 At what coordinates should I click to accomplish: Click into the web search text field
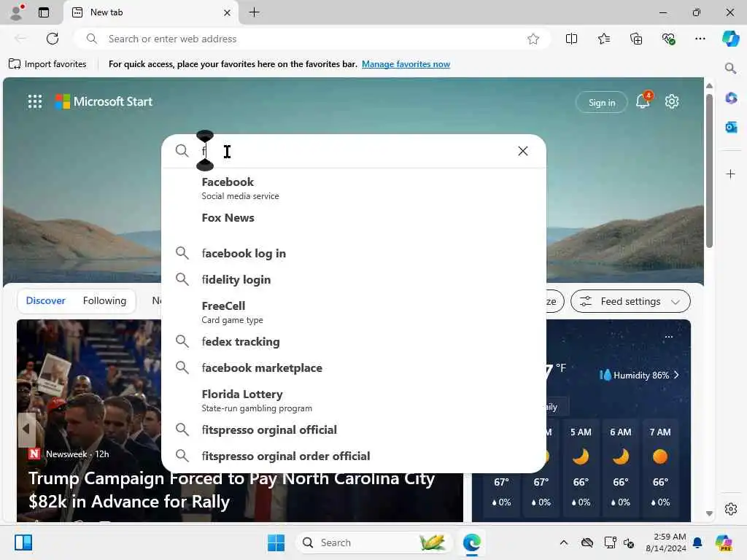tap(355, 151)
